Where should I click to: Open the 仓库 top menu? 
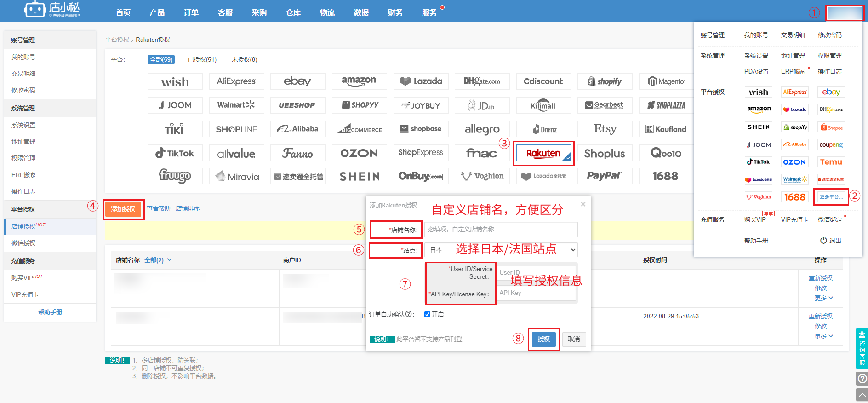click(293, 12)
